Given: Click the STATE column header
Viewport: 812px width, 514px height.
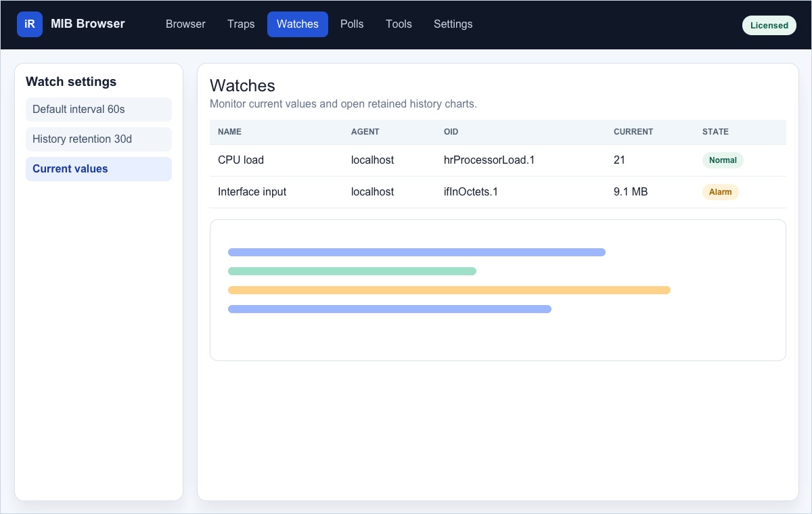Looking at the screenshot, I should pyautogui.click(x=715, y=132).
